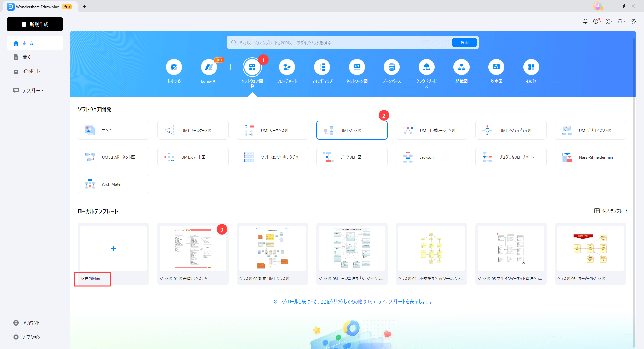Screen dimensions: 644x349
Task: Select the クラウドサービス category icon
Action: click(x=427, y=67)
